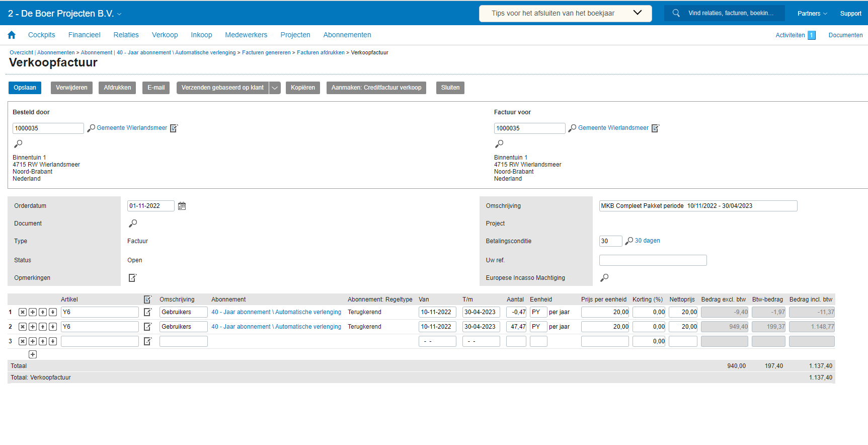Viewport: 868px width, 445px height.
Task: Open the Partners menu
Action: tap(812, 14)
